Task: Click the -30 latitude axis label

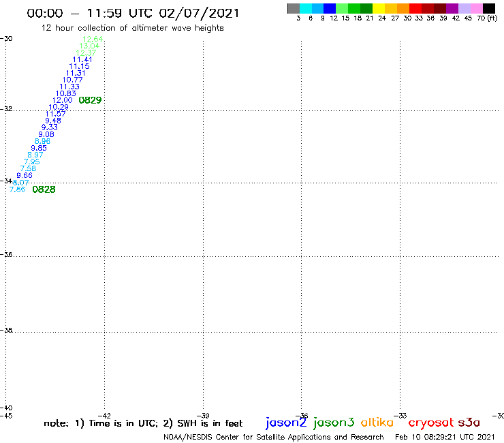Action: [6, 39]
